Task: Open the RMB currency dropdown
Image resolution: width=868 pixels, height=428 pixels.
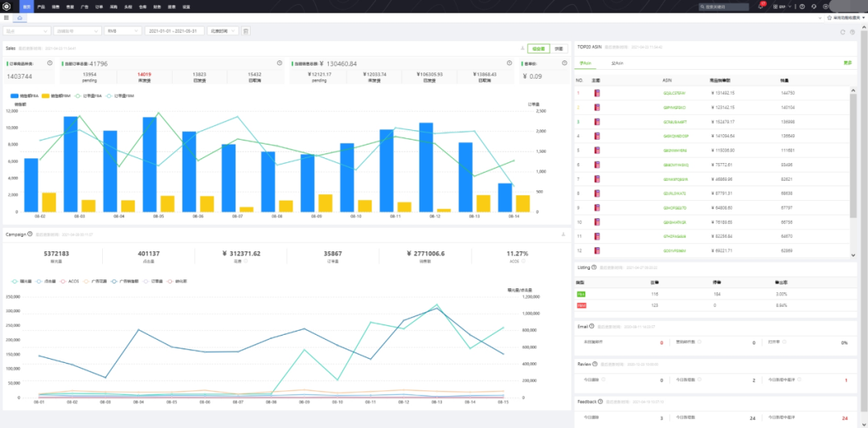Action: click(121, 31)
